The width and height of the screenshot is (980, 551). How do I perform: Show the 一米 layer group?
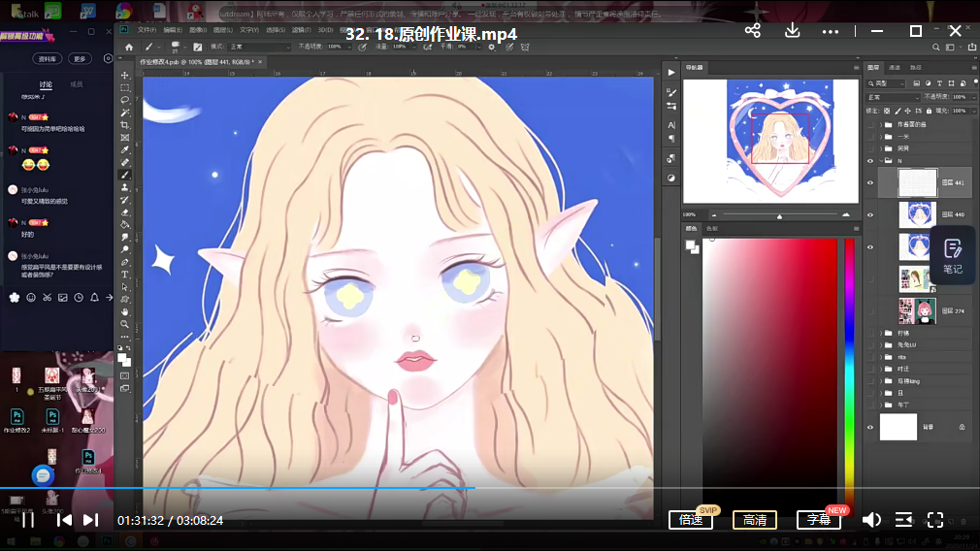click(x=870, y=137)
